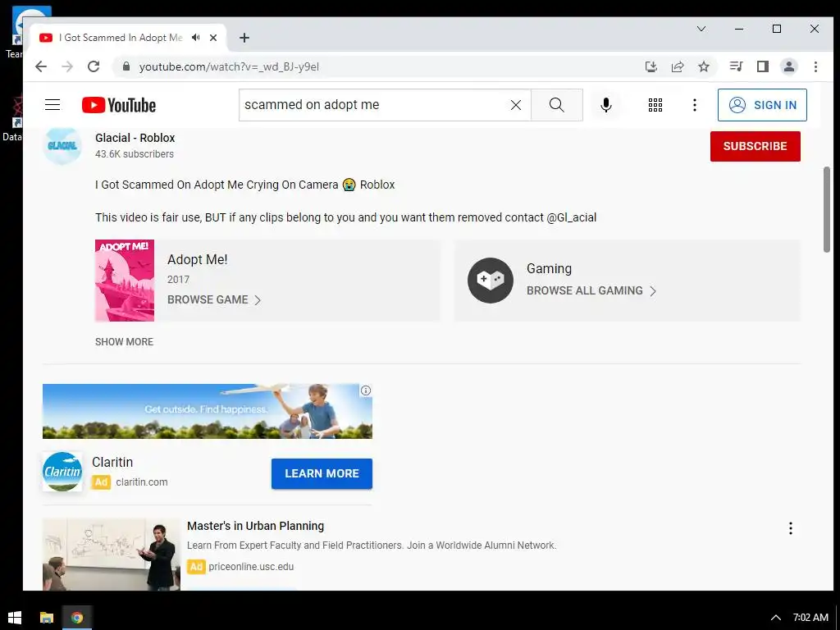Click the browser forward arrow

coord(67,66)
